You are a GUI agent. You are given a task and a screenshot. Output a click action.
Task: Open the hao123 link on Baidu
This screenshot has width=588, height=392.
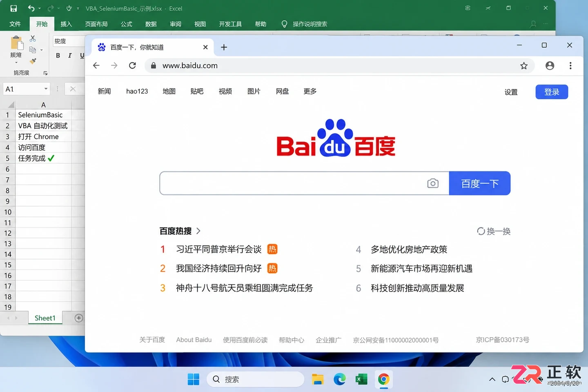(137, 91)
